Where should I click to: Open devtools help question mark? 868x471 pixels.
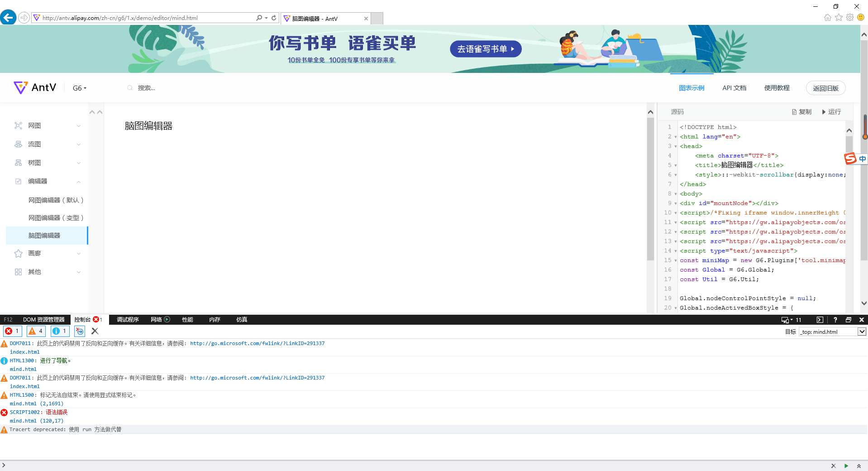click(x=835, y=320)
